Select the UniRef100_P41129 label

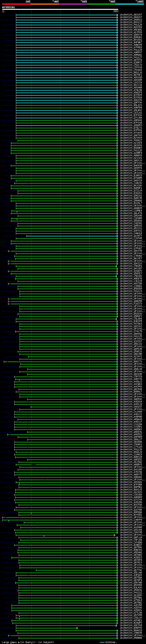[131, 50]
